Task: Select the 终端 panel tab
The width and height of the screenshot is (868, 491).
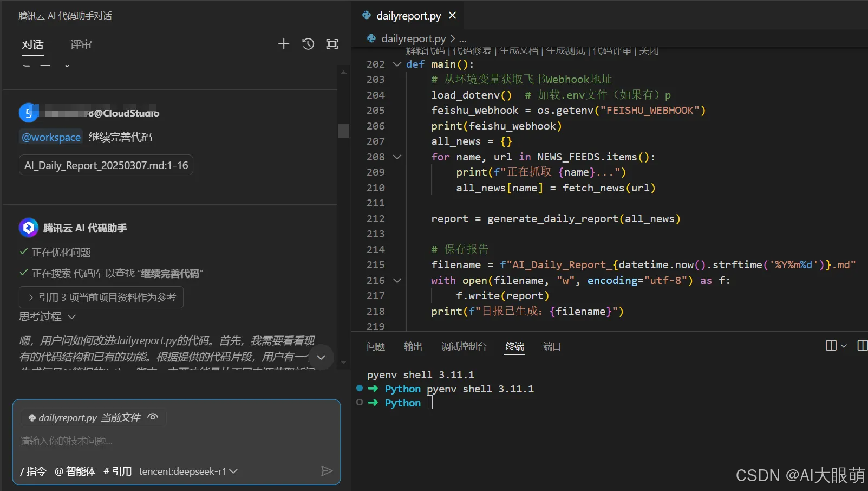Action: tap(515, 346)
